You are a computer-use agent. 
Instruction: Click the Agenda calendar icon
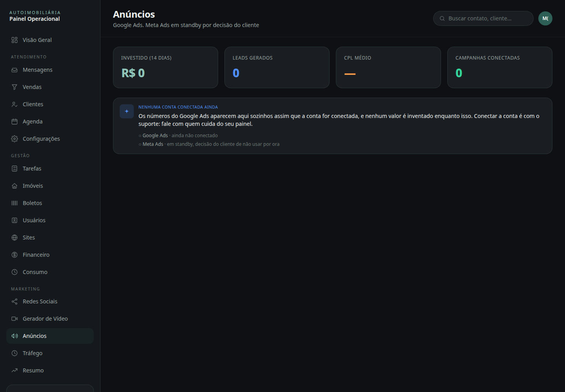point(15,122)
